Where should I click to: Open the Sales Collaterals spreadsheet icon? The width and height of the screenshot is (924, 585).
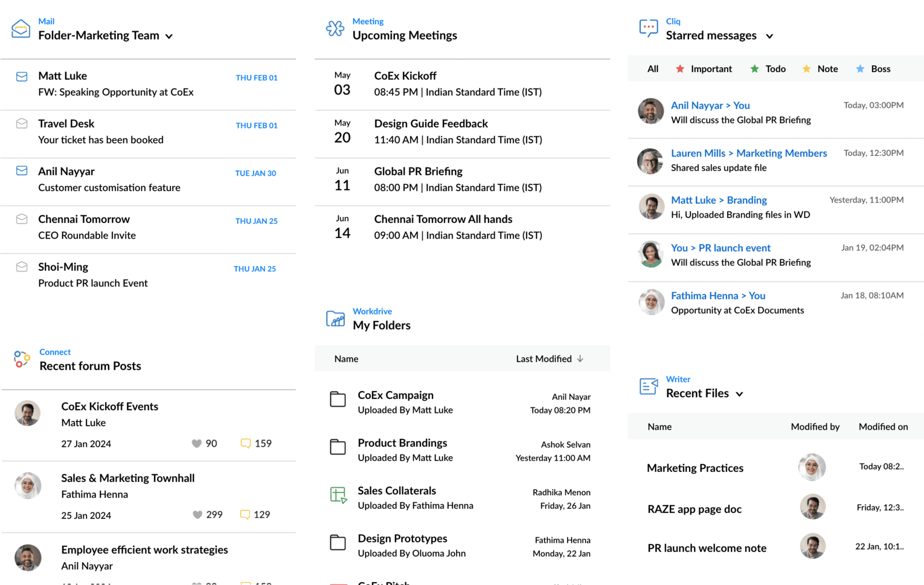tap(338, 495)
